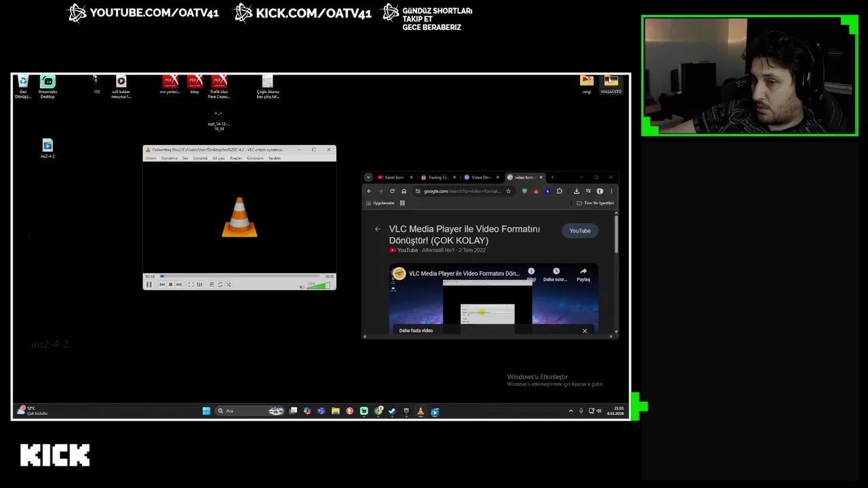The width and height of the screenshot is (868, 488).
Task: Open Windows Start menu
Action: click(206, 411)
